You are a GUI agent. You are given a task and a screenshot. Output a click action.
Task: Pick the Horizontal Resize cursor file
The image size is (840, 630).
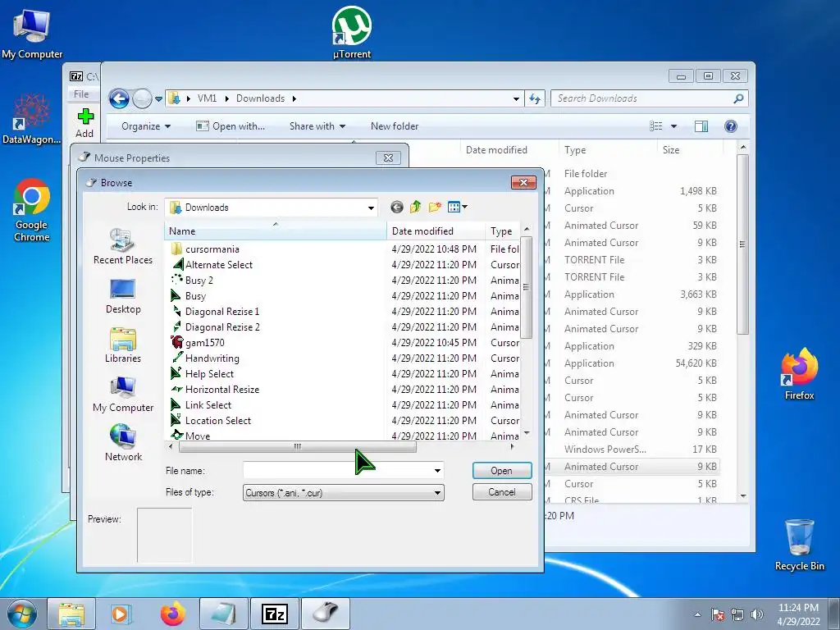pyautogui.click(x=221, y=389)
